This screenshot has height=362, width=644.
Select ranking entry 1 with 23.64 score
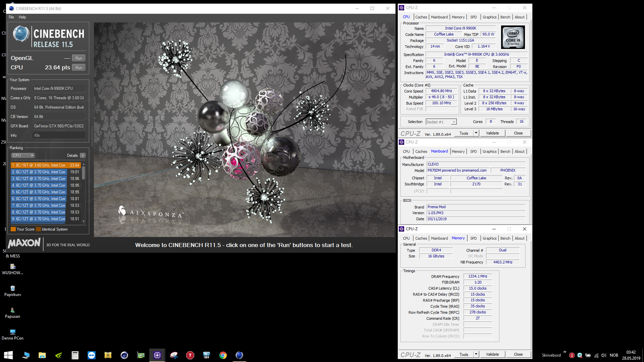tap(46, 165)
